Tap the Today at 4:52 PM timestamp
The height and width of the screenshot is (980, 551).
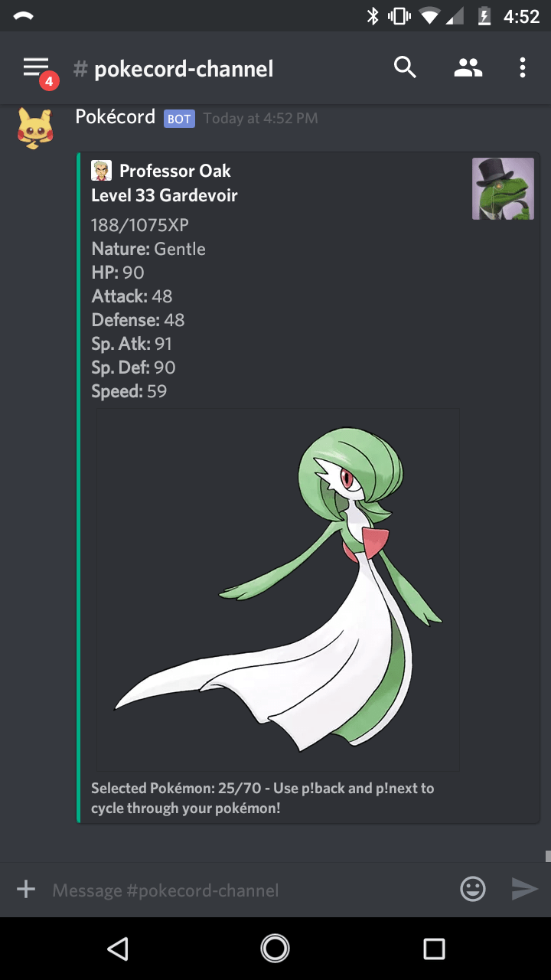click(x=260, y=119)
